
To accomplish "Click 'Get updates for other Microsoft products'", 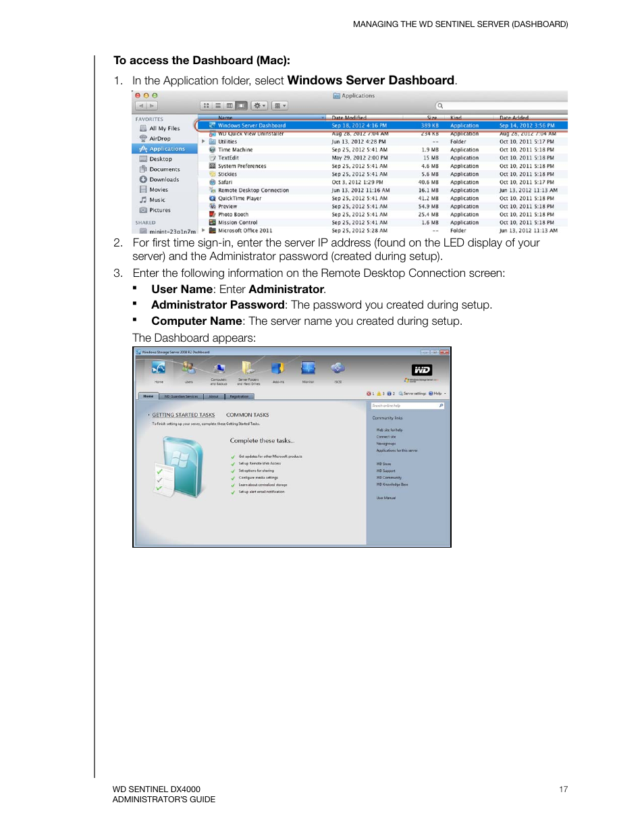I will 270,457.
